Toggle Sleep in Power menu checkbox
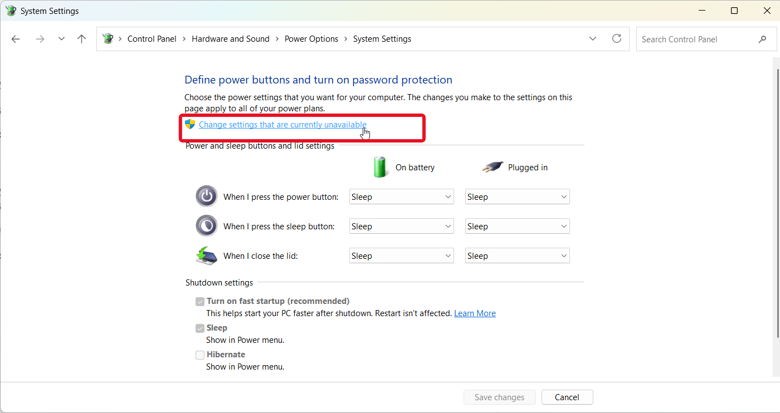 (x=200, y=328)
